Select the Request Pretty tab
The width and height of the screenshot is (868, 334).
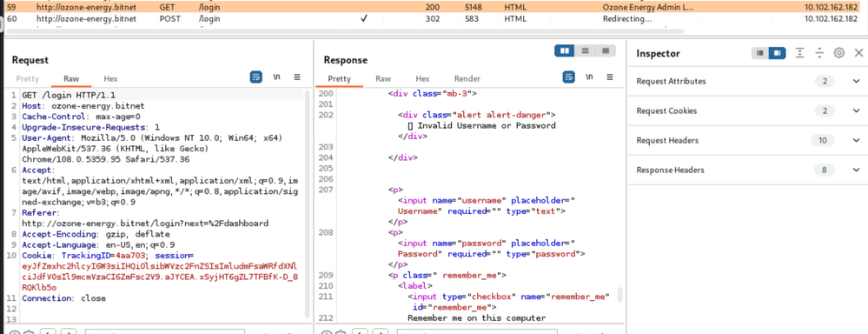(x=27, y=78)
